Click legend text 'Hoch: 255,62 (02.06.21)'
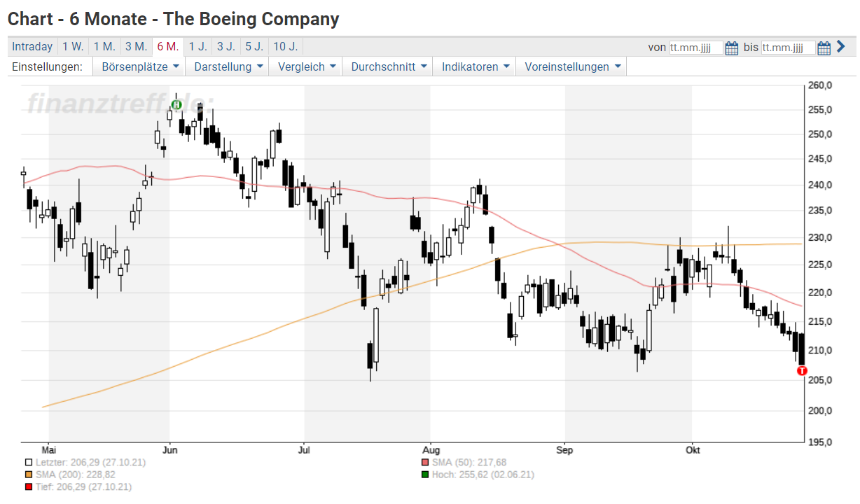Viewport: 860px width, 504px height. pyautogui.click(x=483, y=475)
